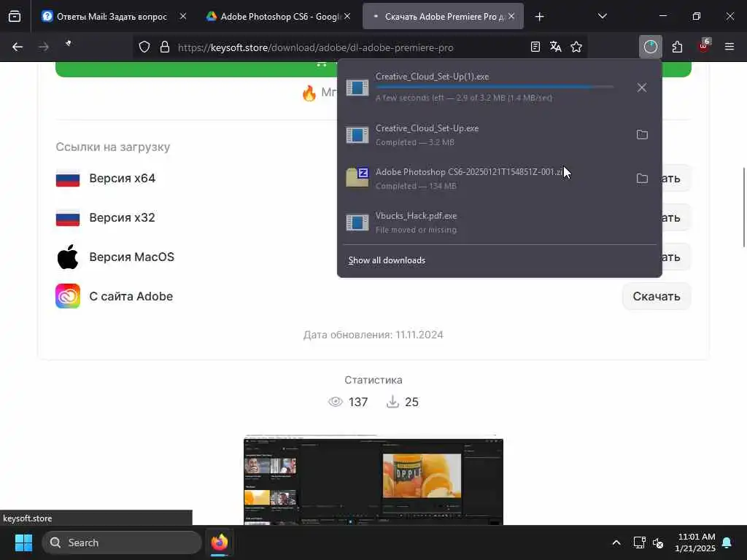Viewport: 747px width, 560px height.
Task: Open Firefox View tab list icon
Action: click(x=15, y=16)
